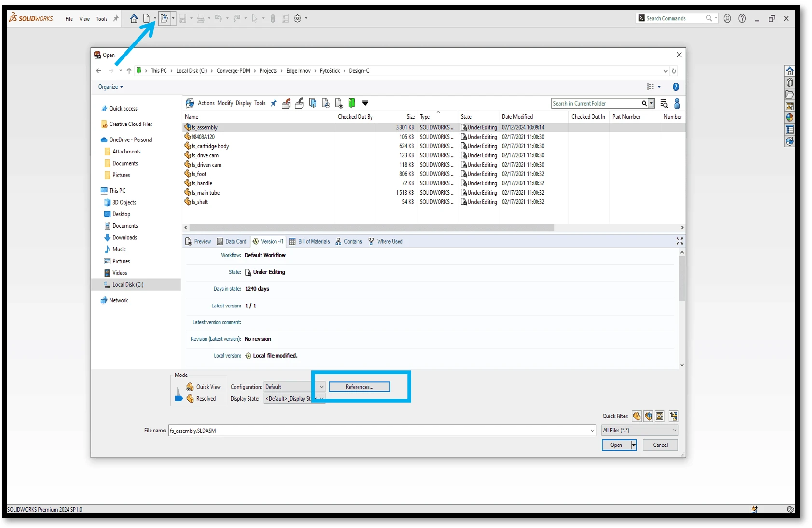Image resolution: width=812 pixels, height=528 pixels.
Task: Expand the Configuration dropdown
Action: click(x=321, y=387)
